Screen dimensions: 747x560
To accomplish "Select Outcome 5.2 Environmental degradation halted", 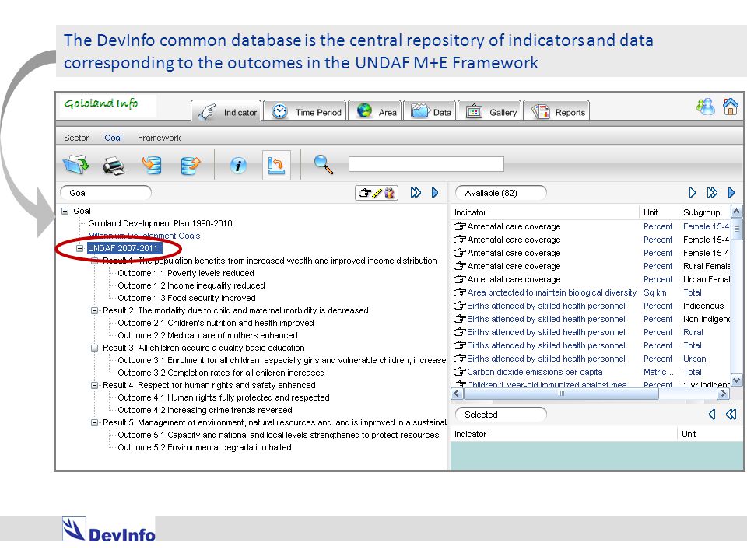I will [x=205, y=447].
